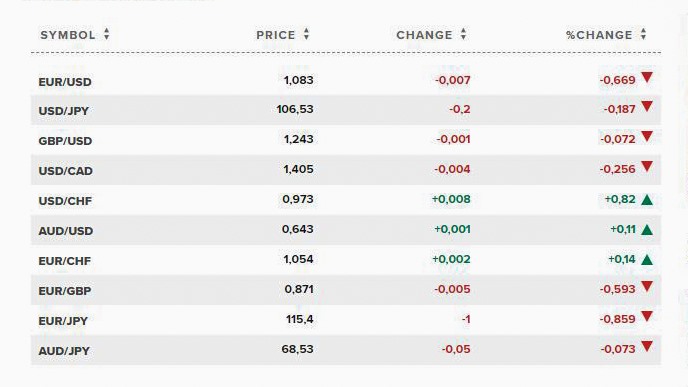Sort table by %CHANGE column arrows

(x=643, y=34)
